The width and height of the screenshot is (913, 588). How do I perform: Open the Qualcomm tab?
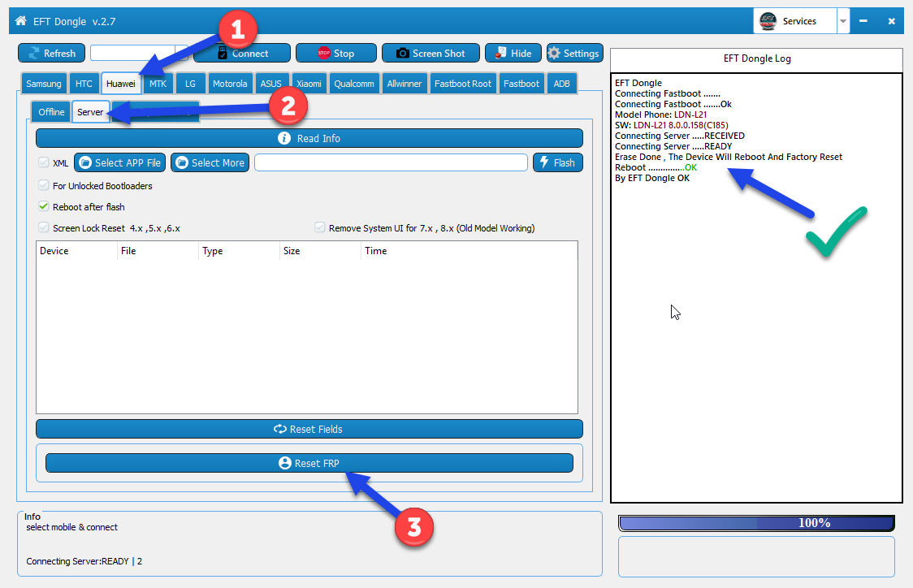pos(354,84)
